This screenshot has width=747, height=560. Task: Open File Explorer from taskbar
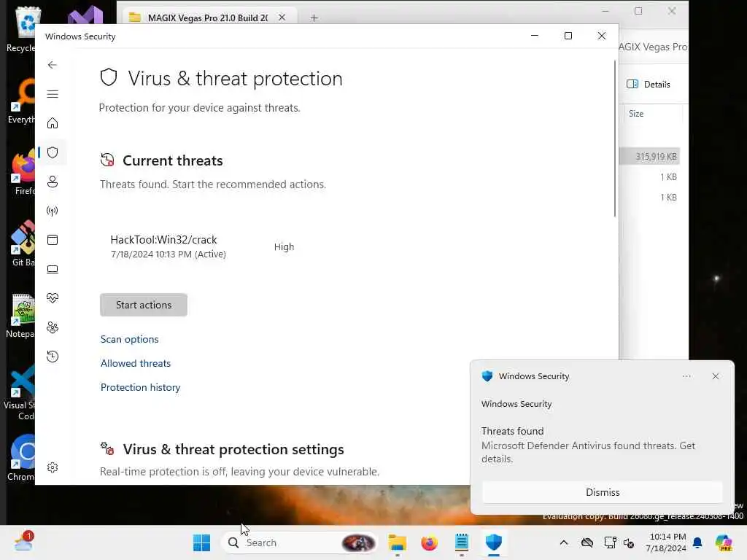click(x=397, y=542)
